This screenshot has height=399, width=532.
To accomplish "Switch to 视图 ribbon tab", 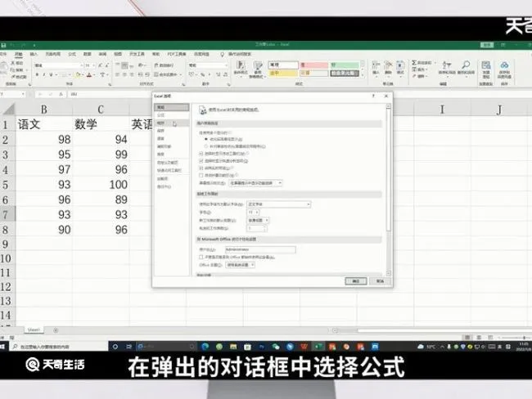I will coord(118,54).
